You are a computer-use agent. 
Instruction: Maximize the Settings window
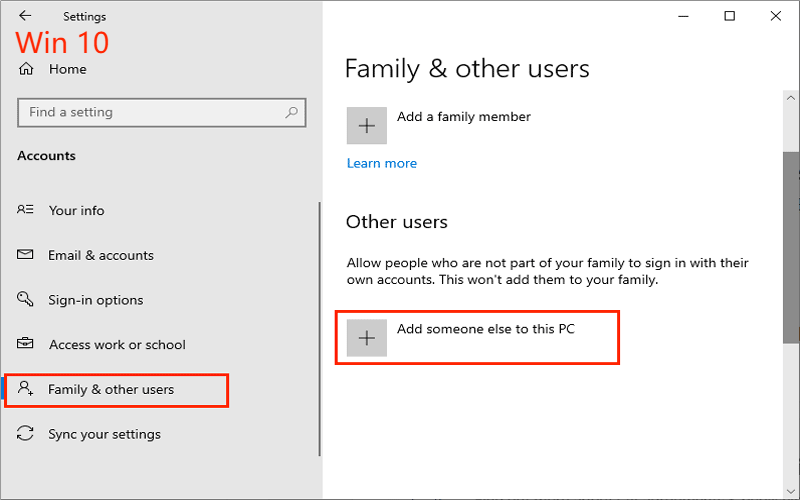(730, 16)
